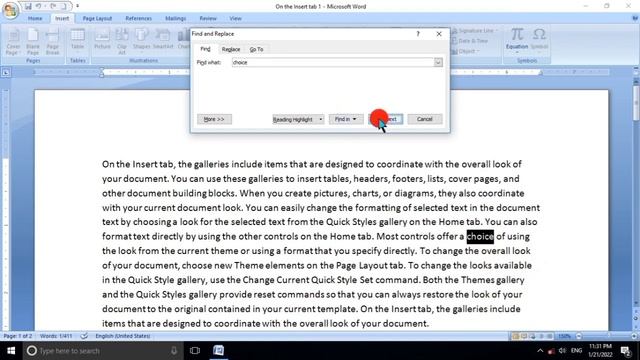Open Clip Art pane

tap(122, 42)
